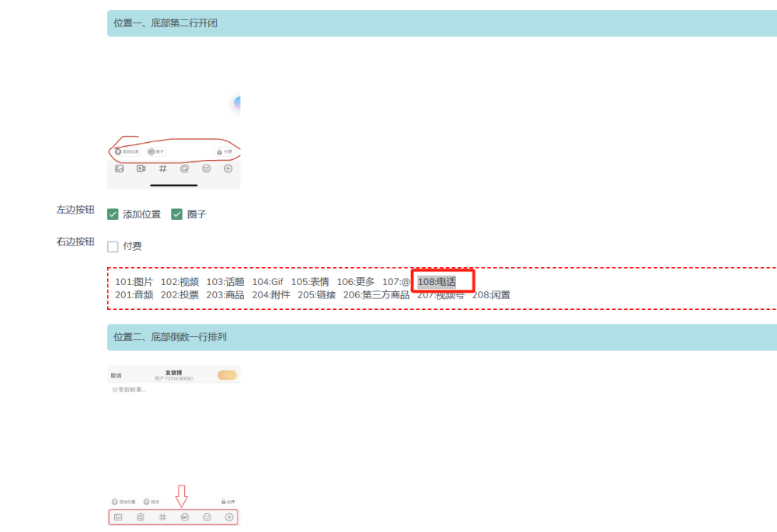The image size is (777, 532).
Task: Uncheck the 添加位置 checkbox
Action: [x=113, y=214]
